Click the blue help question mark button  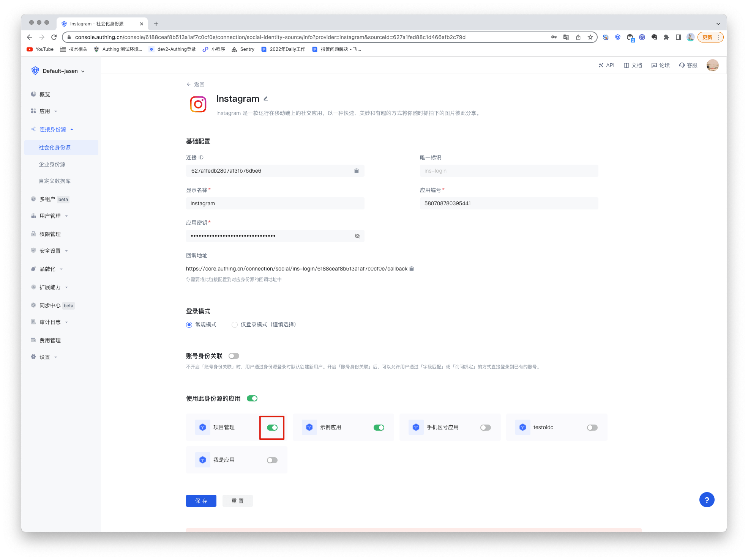pos(706,500)
